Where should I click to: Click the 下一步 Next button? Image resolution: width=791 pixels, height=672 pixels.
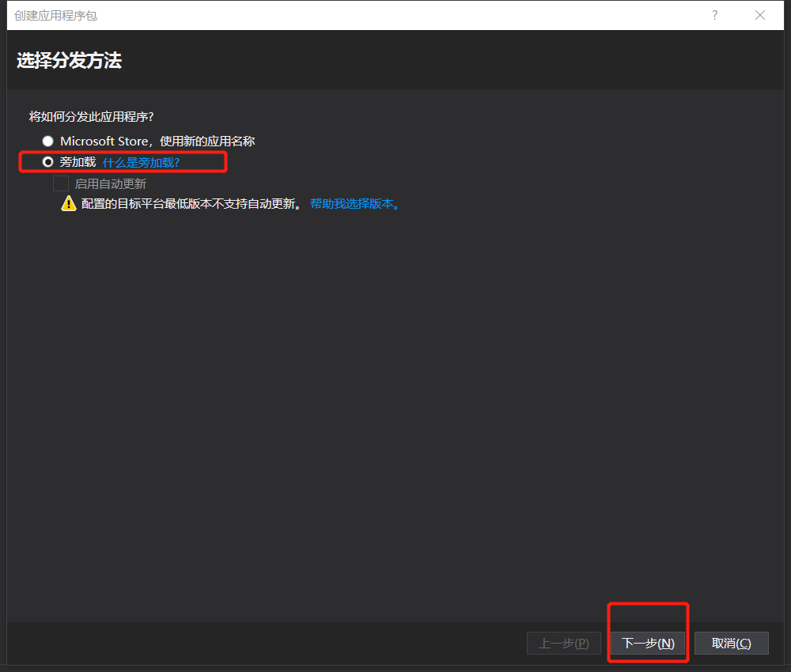pos(648,643)
